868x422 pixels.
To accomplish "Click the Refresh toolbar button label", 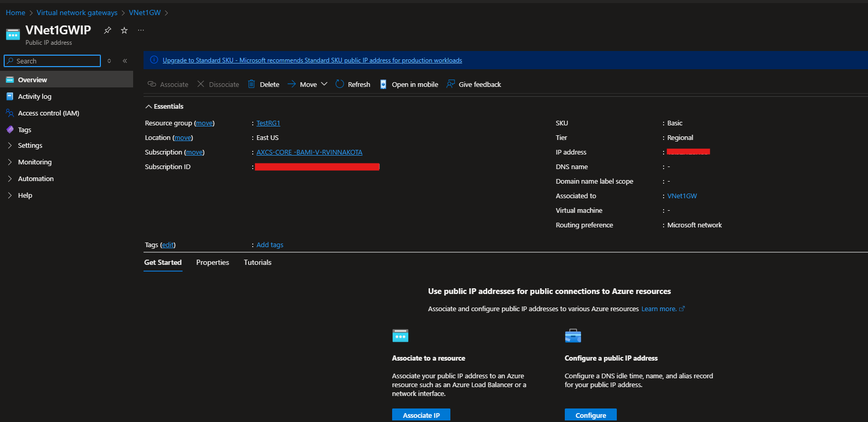I will (x=359, y=84).
